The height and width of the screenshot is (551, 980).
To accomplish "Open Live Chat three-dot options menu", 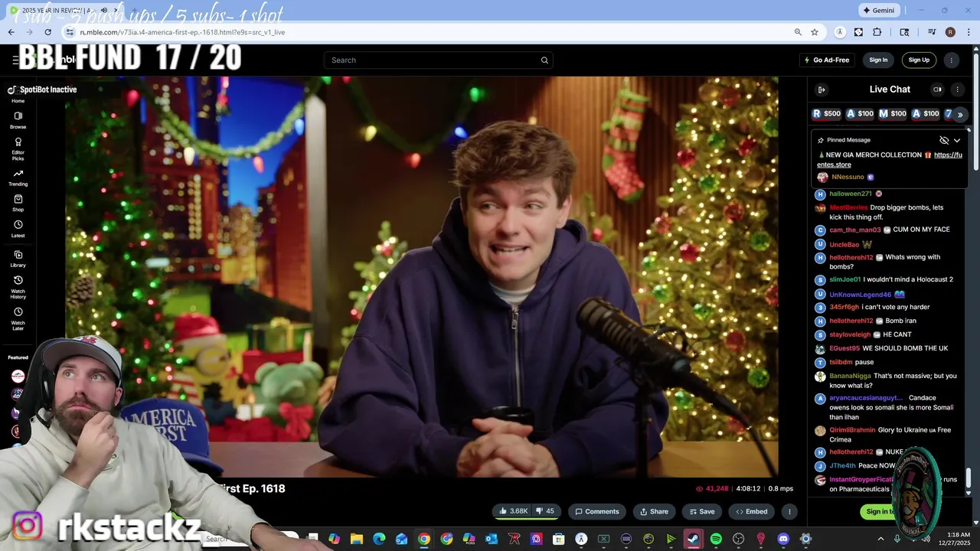I will coord(957,90).
